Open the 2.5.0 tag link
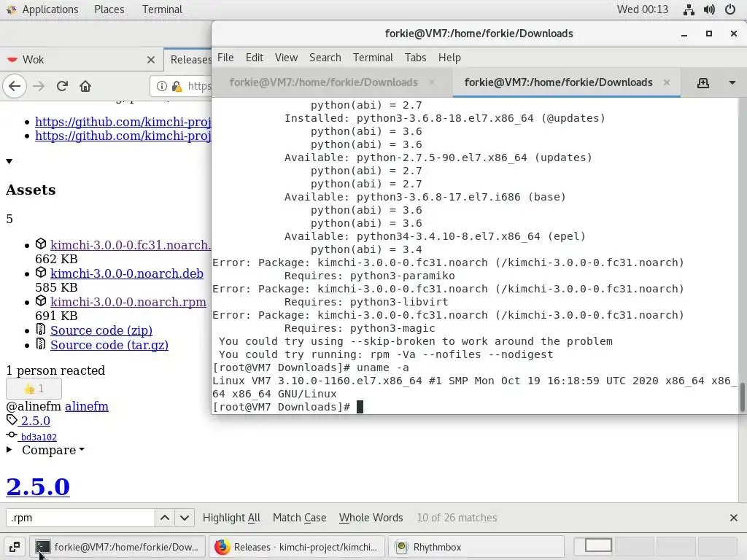Image resolution: width=747 pixels, height=560 pixels. pos(35,421)
